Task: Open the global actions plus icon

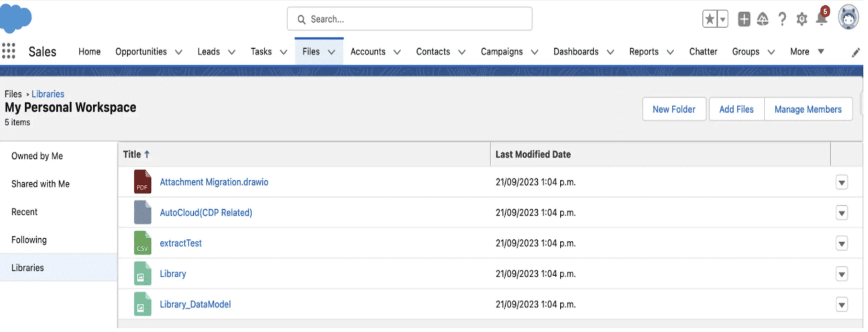Action: [x=743, y=19]
